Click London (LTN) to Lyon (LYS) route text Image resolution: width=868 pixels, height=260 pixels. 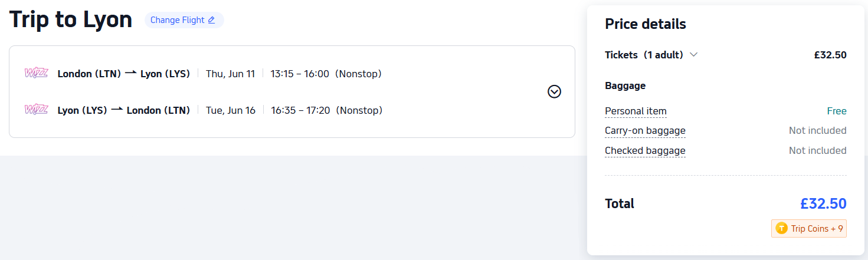[x=123, y=74]
